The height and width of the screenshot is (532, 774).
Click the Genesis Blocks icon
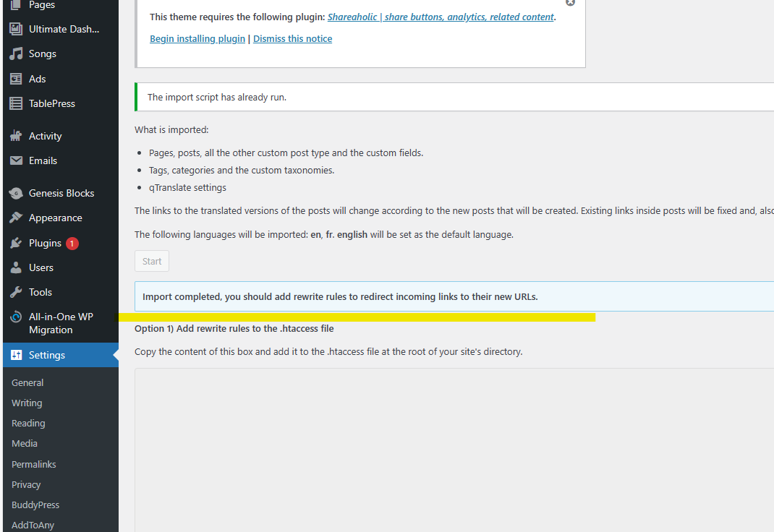(16, 193)
